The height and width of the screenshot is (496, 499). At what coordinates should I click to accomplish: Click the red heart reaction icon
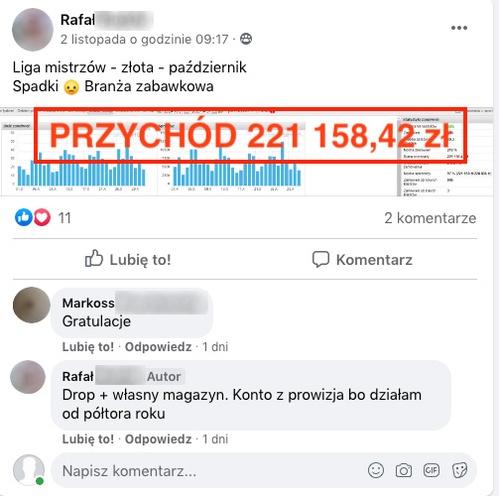pyautogui.click(x=42, y=217)
